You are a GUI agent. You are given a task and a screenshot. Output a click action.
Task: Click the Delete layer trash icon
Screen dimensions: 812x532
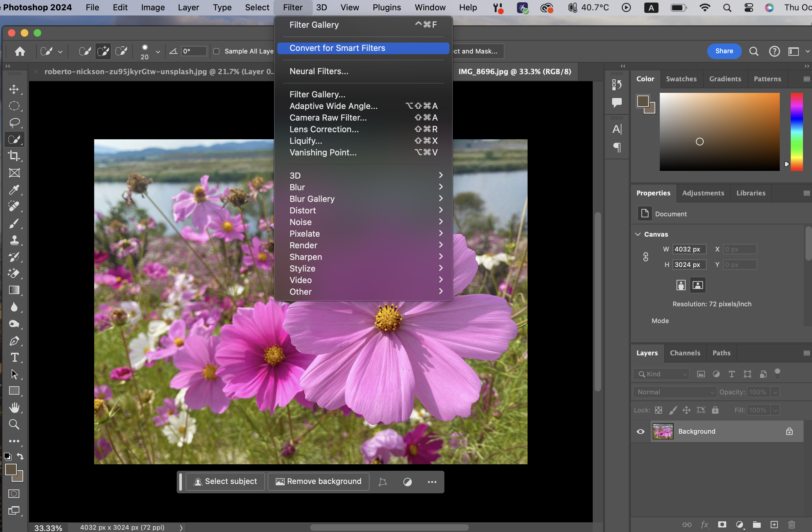click(792, 524)
